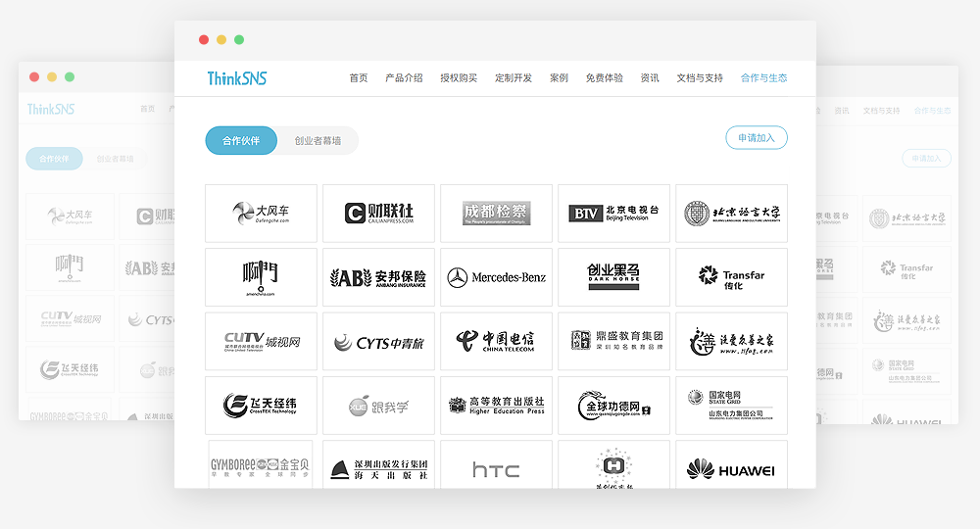Click the 啊门 amenchina.com logo
The height and width of the screenshot is (529, 980).
point(262,277)
